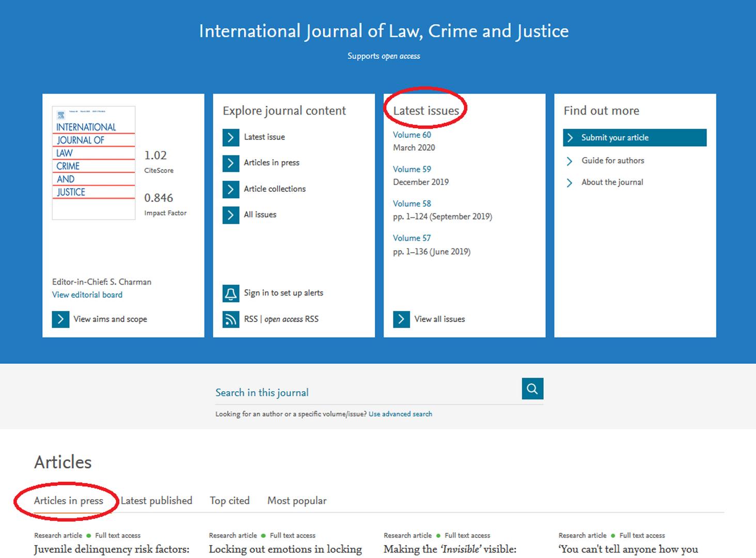Click the bell icon for alerts
The height and width of the screenshot is (558, 756).
pos(231,293)
